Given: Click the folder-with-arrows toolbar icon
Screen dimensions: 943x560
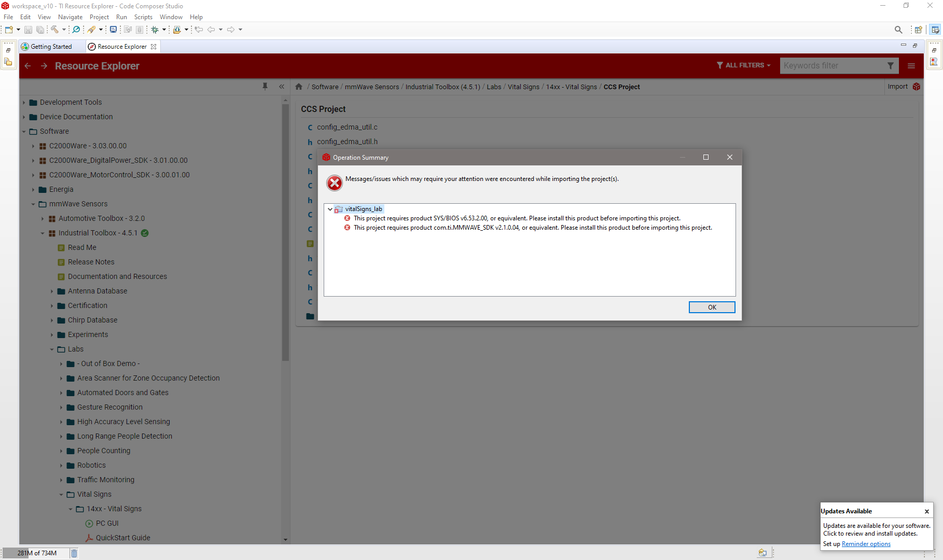Looking at the screenshot, I should 177,30.
